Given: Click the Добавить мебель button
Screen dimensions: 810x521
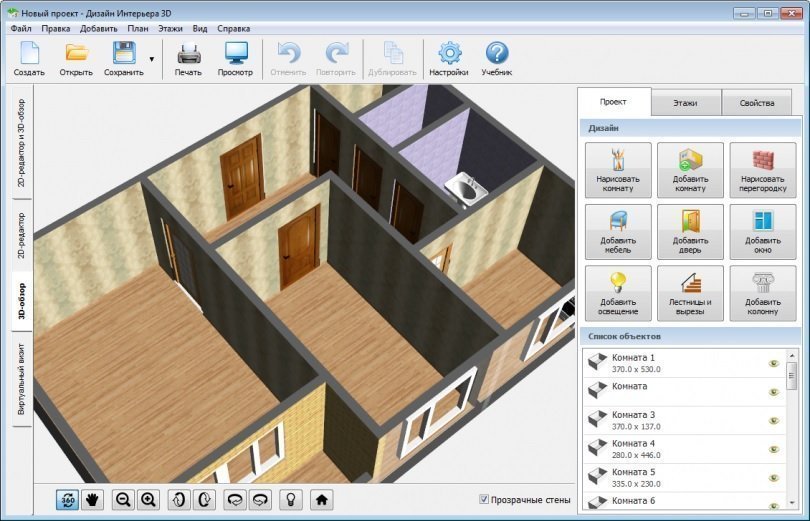Looking at the screenshot, I should [x=617, y=233].
